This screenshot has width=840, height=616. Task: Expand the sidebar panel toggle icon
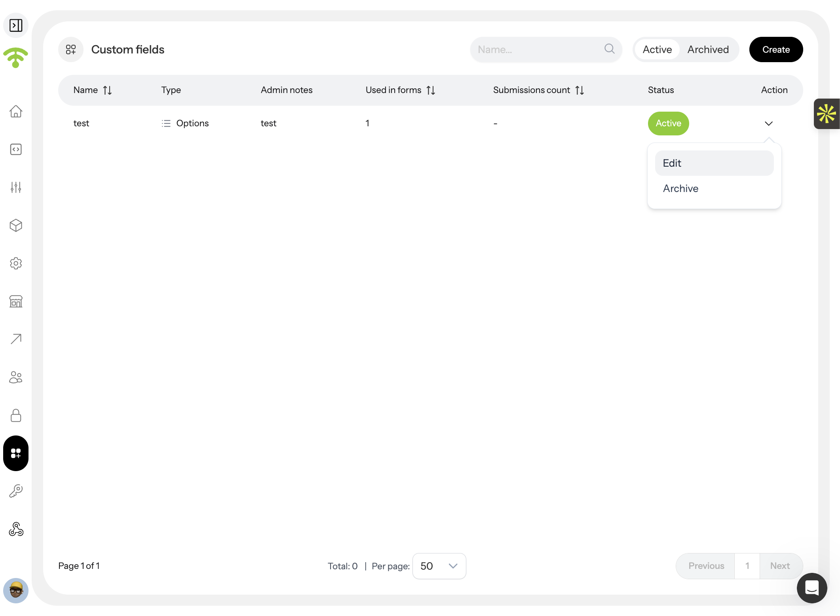point(16,25)
